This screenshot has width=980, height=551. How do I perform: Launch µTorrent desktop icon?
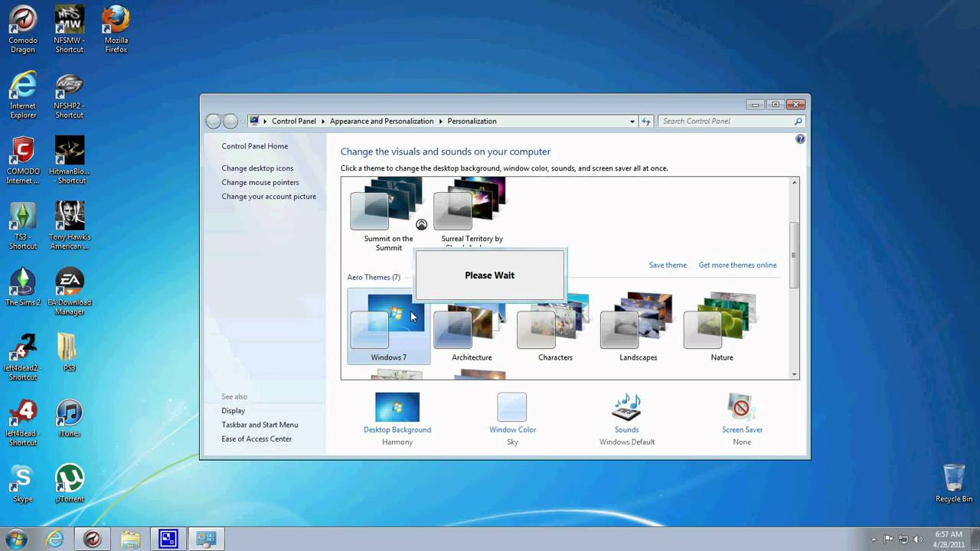pos(69,484)
